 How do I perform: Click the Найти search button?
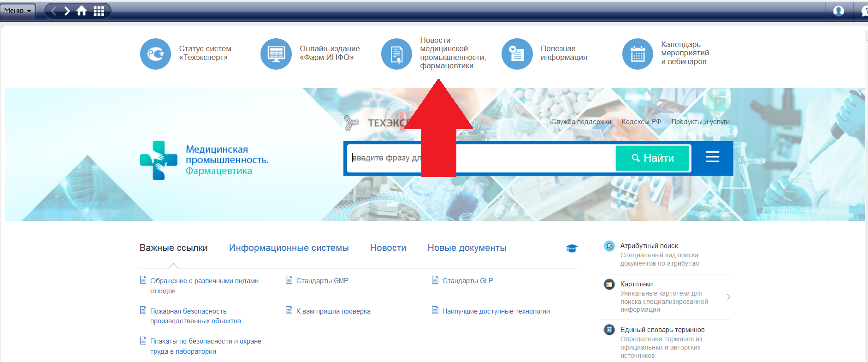tap(652, 158)
